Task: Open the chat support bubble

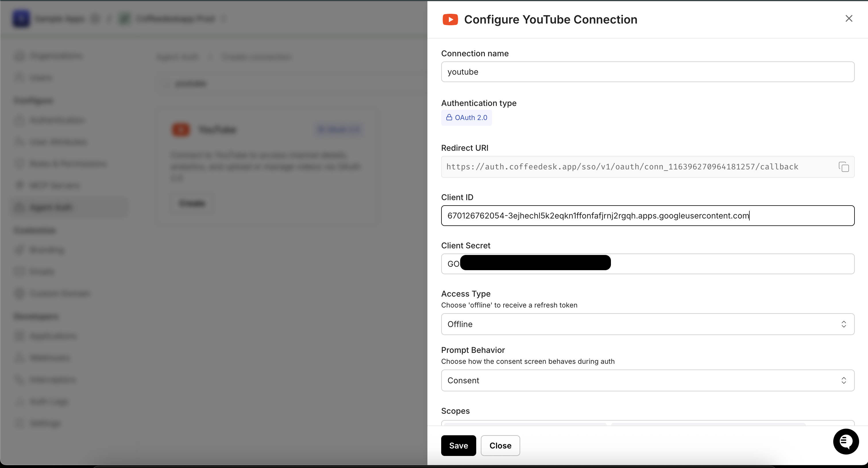Action: pos(846,441)
